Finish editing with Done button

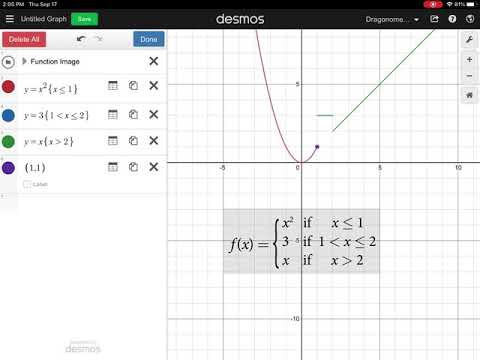click(x=149, y=39)
